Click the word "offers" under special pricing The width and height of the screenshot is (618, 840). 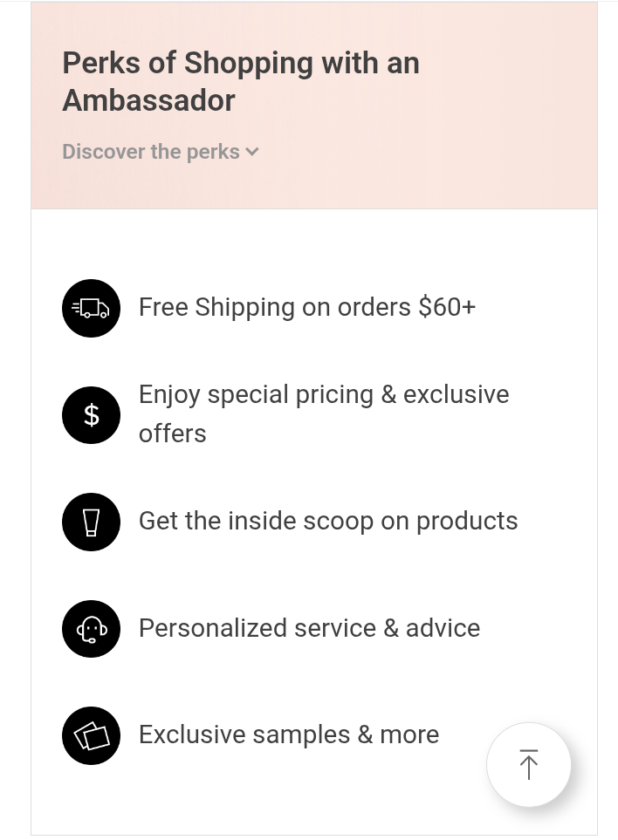(x=173, y=434)
